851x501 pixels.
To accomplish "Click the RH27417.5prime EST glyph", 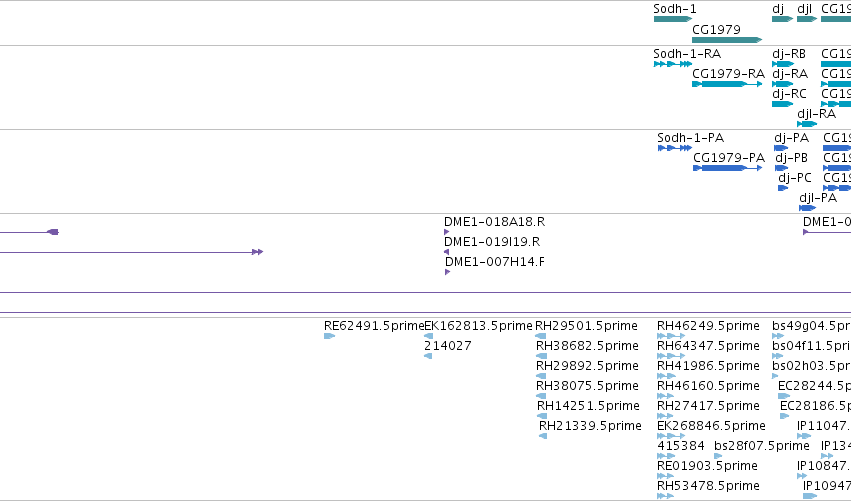I will coord(665,416).
